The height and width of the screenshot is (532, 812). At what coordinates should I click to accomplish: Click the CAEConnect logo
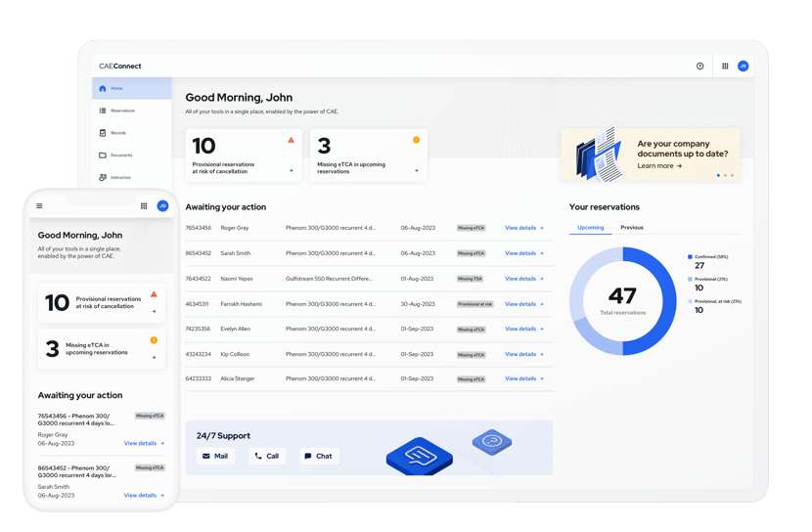120,66
